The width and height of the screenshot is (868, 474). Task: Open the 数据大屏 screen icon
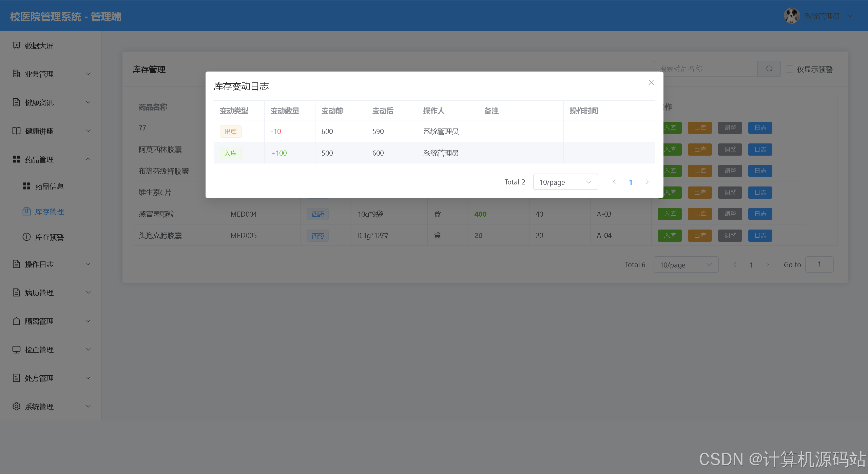point(16,45)
